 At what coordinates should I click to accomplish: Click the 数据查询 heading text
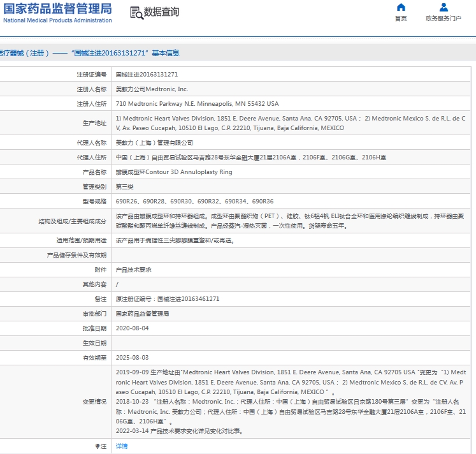pyautogui.click(x=161, y=12)
